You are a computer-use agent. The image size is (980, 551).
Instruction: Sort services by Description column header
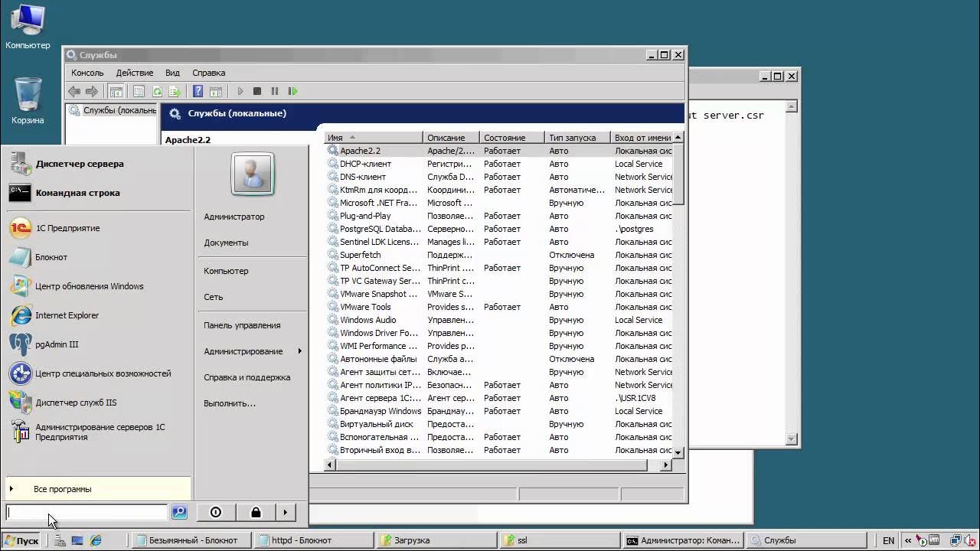[x=452, y=138]
